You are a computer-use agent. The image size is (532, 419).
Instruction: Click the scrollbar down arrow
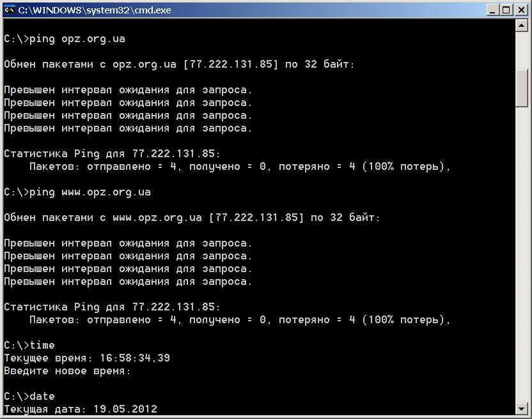(522, 408)
